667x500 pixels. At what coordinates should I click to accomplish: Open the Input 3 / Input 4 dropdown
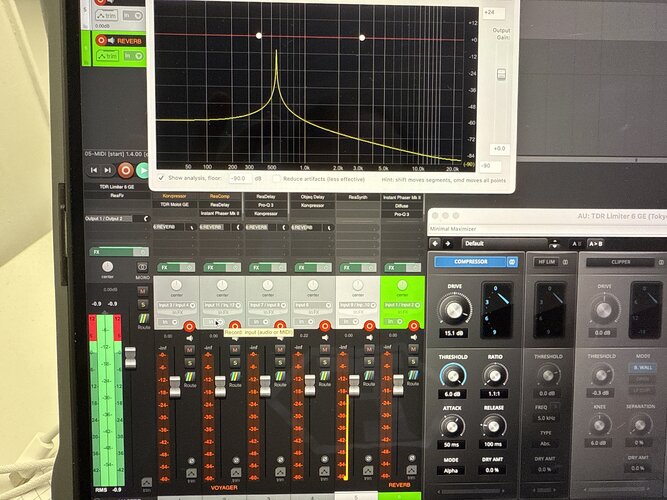click(177, 305)
